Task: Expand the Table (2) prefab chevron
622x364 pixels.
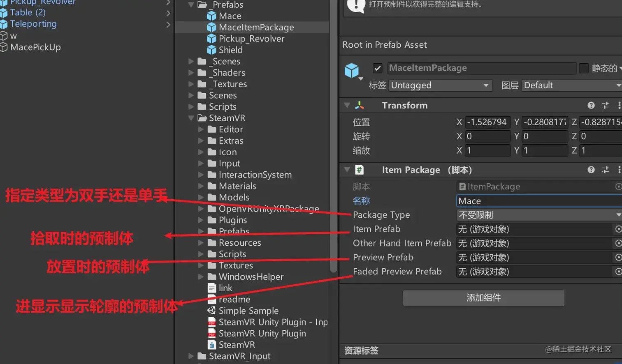Action: pos(168,13)
